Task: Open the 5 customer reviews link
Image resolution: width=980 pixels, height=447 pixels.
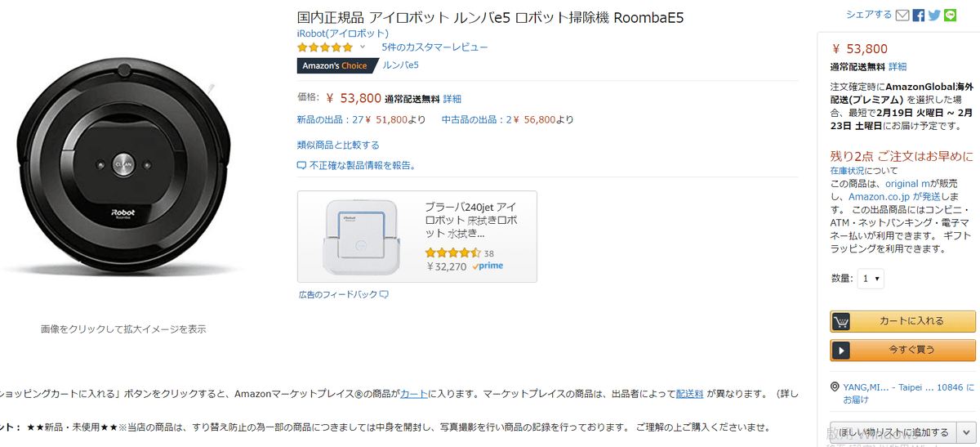Action: 434,47
